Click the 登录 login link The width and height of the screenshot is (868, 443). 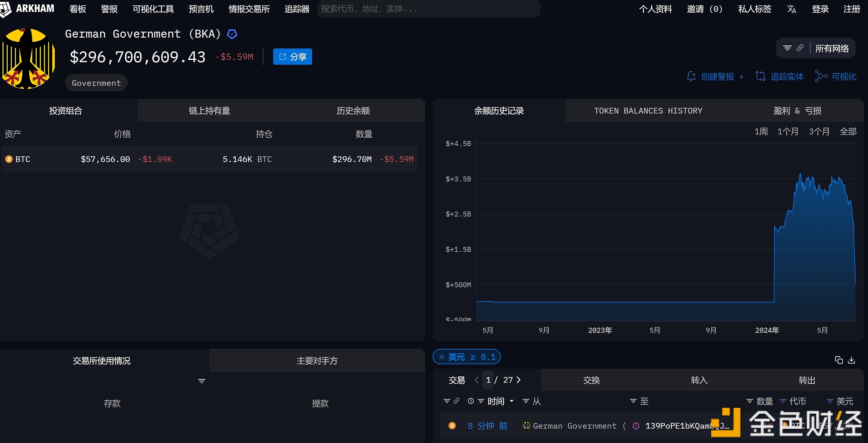click(820, 9)
